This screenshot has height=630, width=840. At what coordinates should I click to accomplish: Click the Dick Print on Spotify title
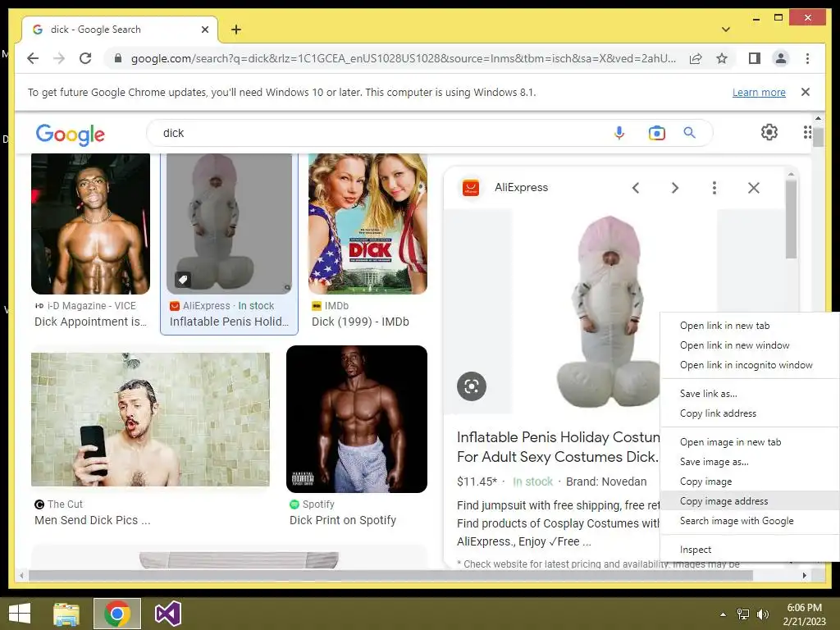pos(343,520)
